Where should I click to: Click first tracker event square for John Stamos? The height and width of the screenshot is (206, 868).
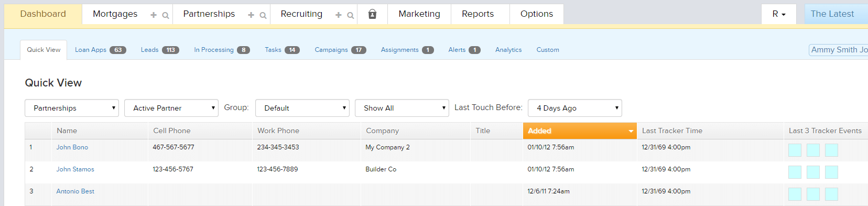tap(795, 172)
